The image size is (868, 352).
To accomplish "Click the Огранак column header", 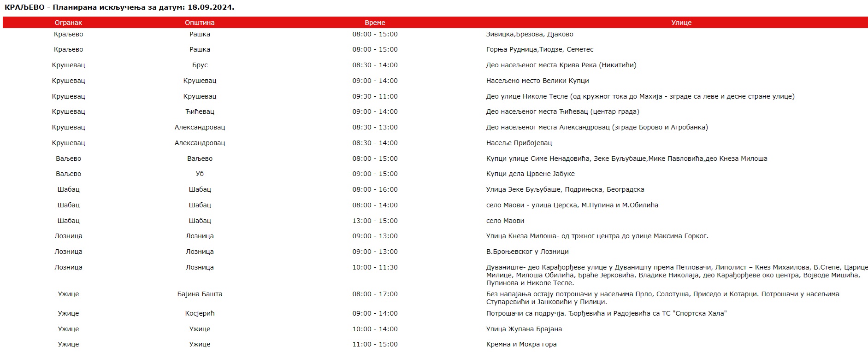I will click(x=68, y=23).
